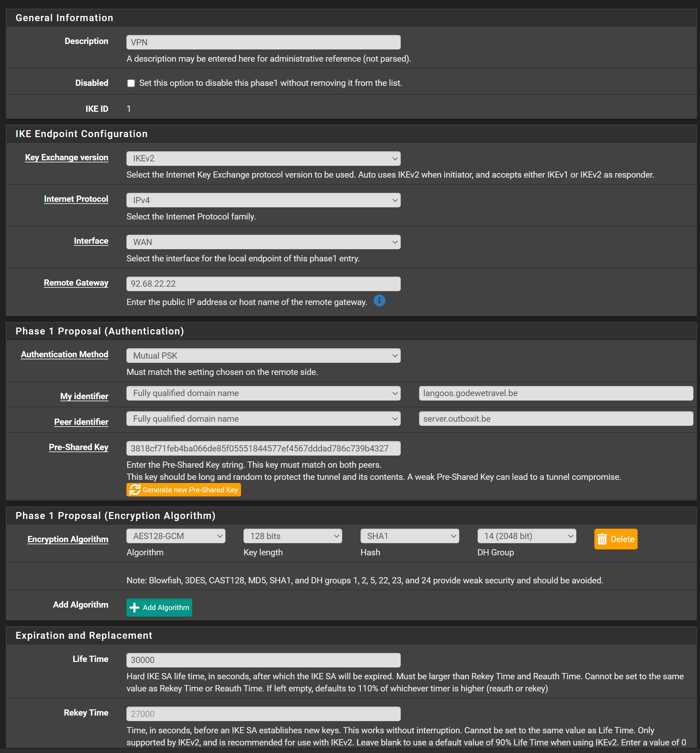Click into the Description VPN field

pyautogui.click(x=263, y=42)
